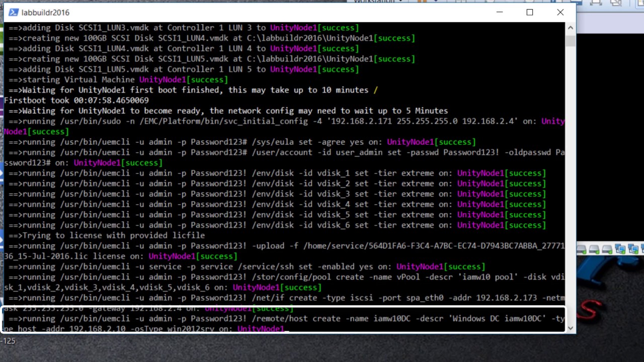Click the console scrollbar up arrow

[x=570, y=27]
